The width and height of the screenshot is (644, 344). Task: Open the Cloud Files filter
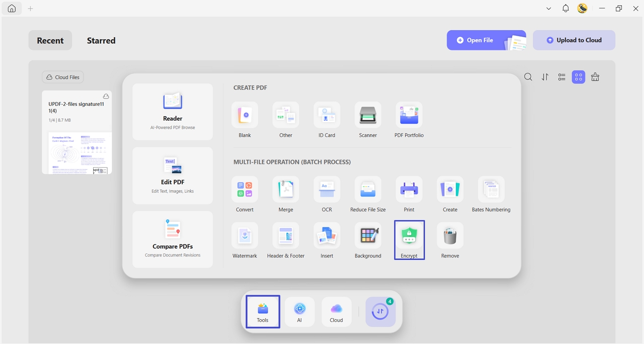63,77
